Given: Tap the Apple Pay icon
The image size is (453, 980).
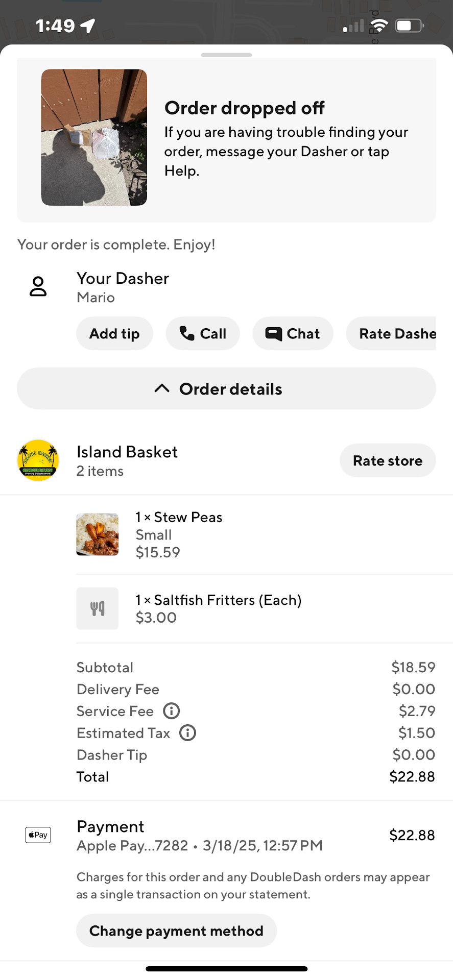Looking at the screenshot, I should [x=38, y=835].
